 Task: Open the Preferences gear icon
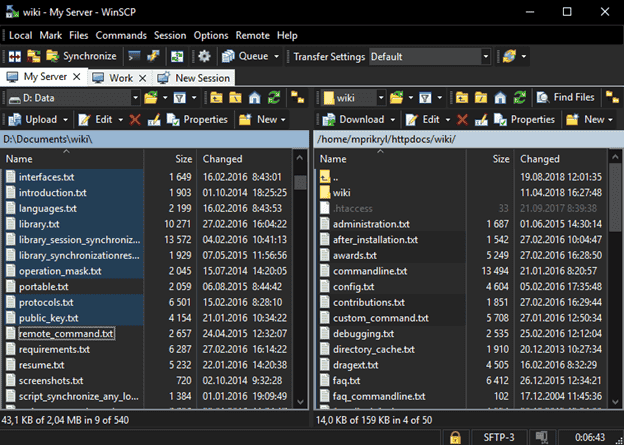tap(204, 56)
